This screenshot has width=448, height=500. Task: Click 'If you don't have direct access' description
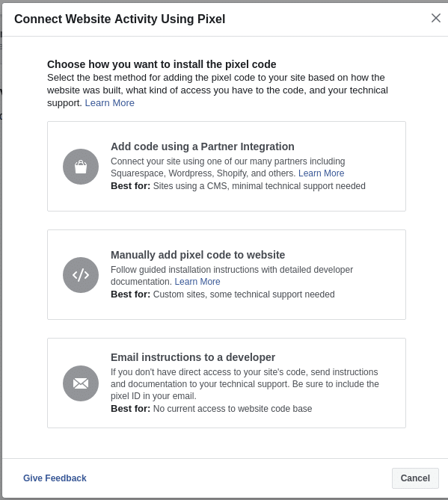click(x=245, y=384)
